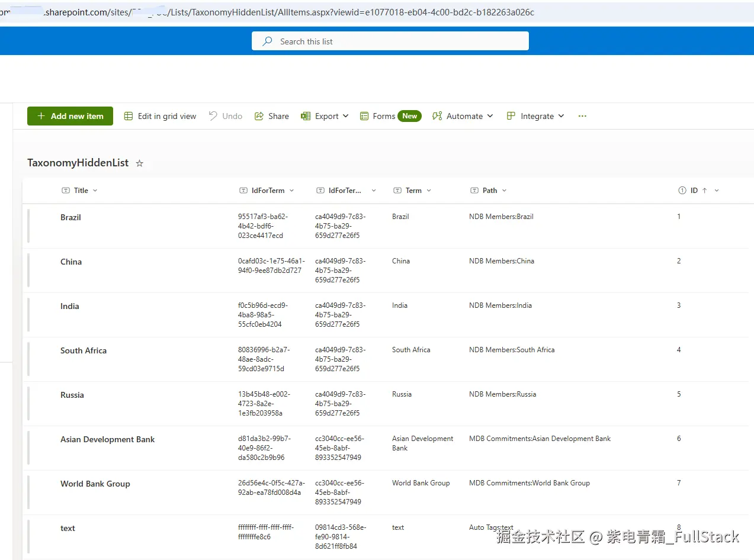Click the sort ascending arrow on ID column
The height and width of the screenshot is (560, 754).
(705, 191)
